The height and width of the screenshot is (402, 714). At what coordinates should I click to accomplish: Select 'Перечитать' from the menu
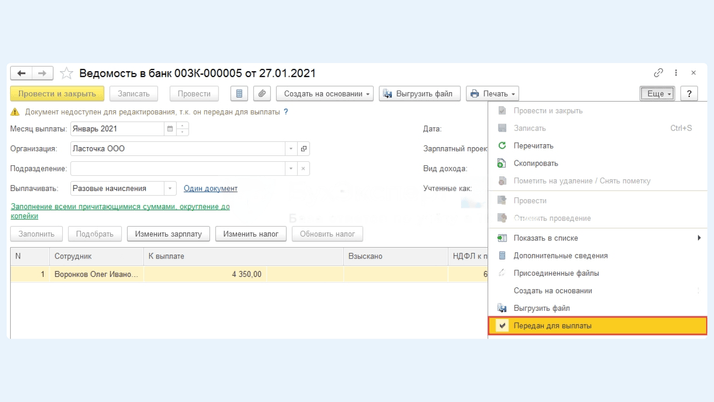click(x=533, y=146)
